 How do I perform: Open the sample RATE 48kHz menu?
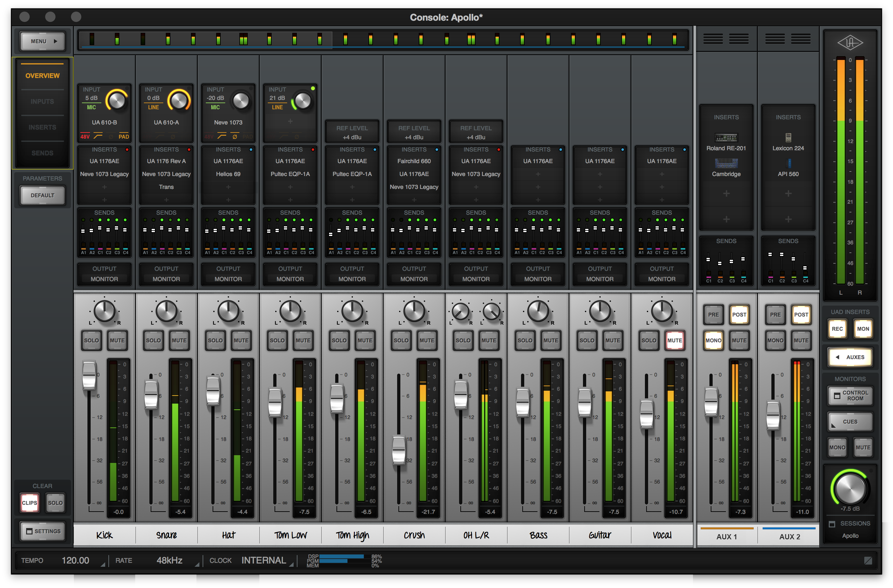click(169, 560)
